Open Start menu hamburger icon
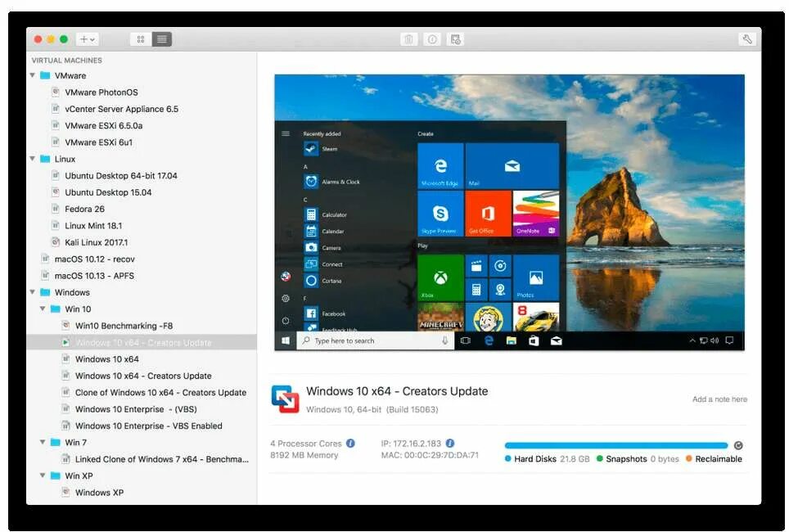This screenshot has height=532, width=789. click(286, 133)
